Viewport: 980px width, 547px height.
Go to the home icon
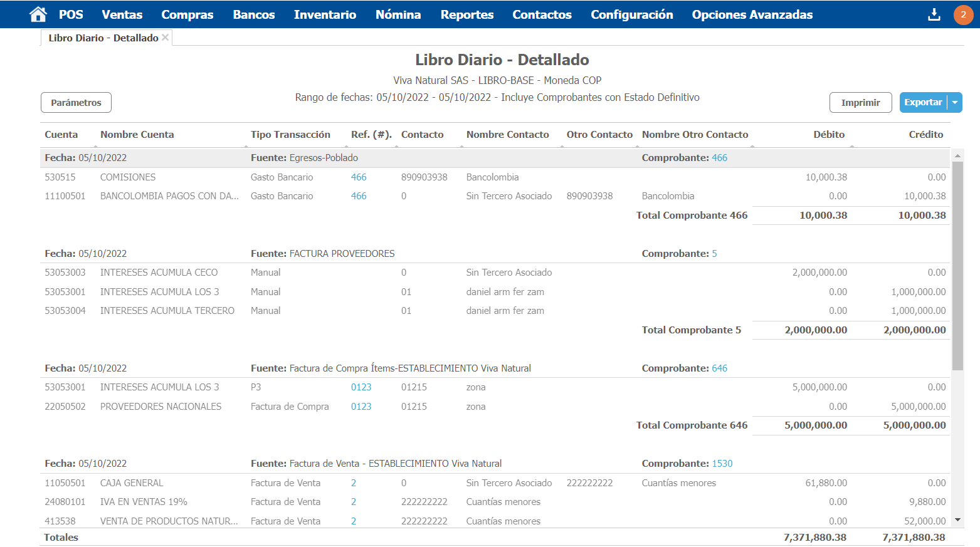click(38, 14)
